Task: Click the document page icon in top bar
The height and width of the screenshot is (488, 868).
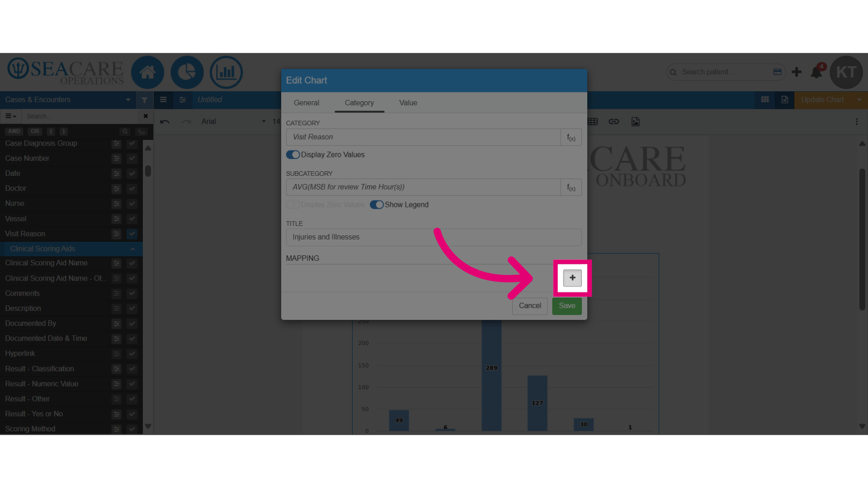Action: point(785,100)
